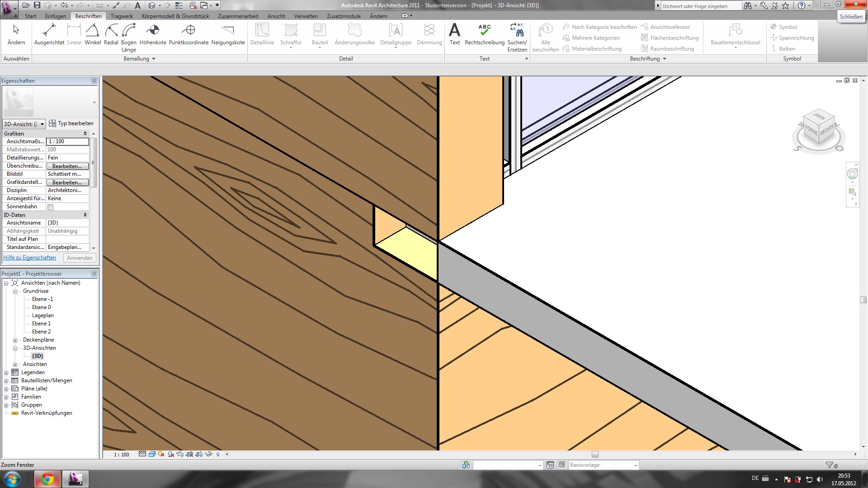Click the Ändern modify arrow tool
This screenshot has height=488, width=868.
pyautogui.click(x=16, y=34)
